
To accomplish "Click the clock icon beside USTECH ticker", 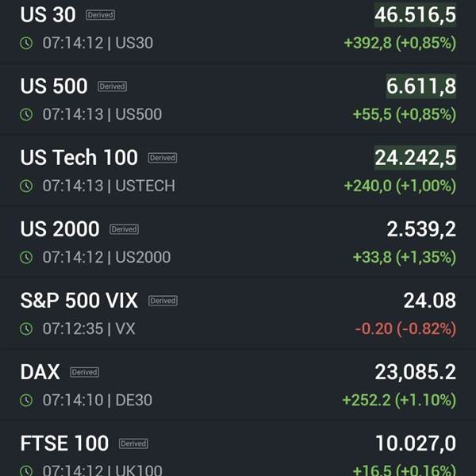I will pos(26,186).
